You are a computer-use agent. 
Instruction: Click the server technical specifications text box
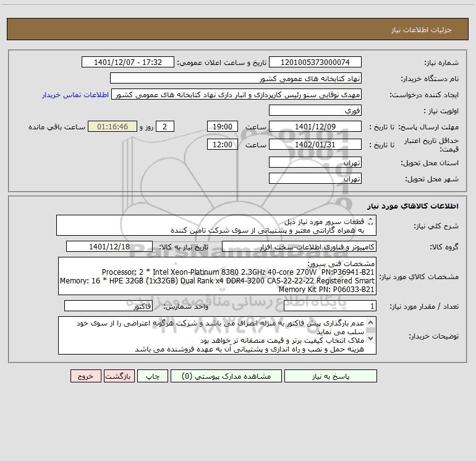tap(217, 276)
